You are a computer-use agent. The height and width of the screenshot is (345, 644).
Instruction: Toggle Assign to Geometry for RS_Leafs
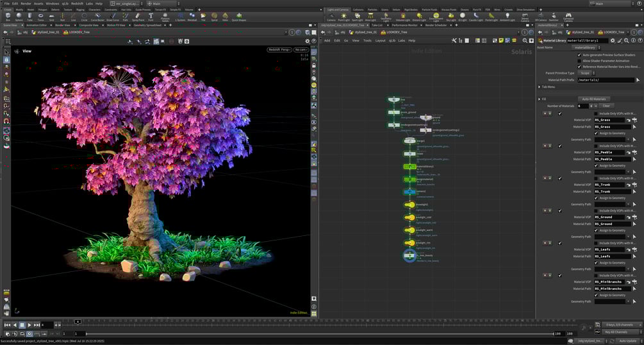point(597,263)
